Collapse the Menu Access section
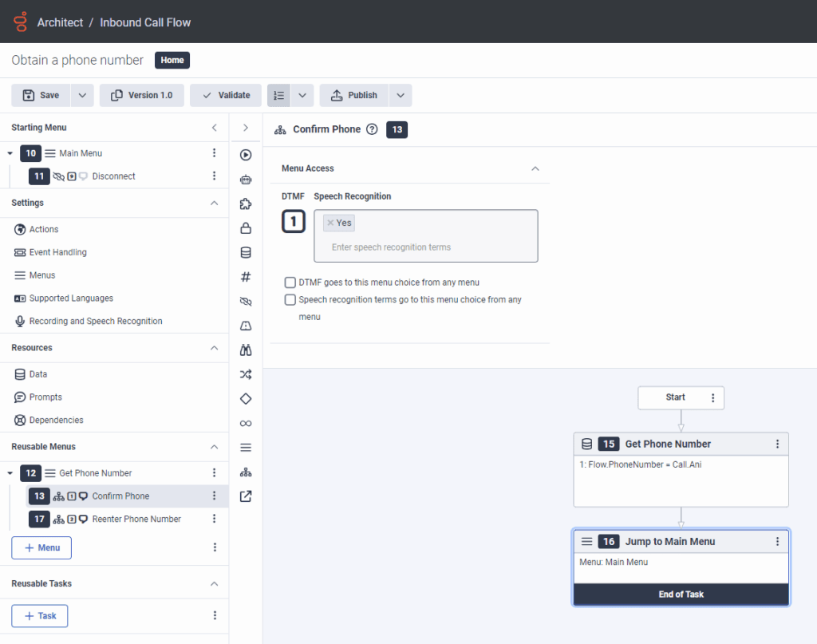 (535, 168)
